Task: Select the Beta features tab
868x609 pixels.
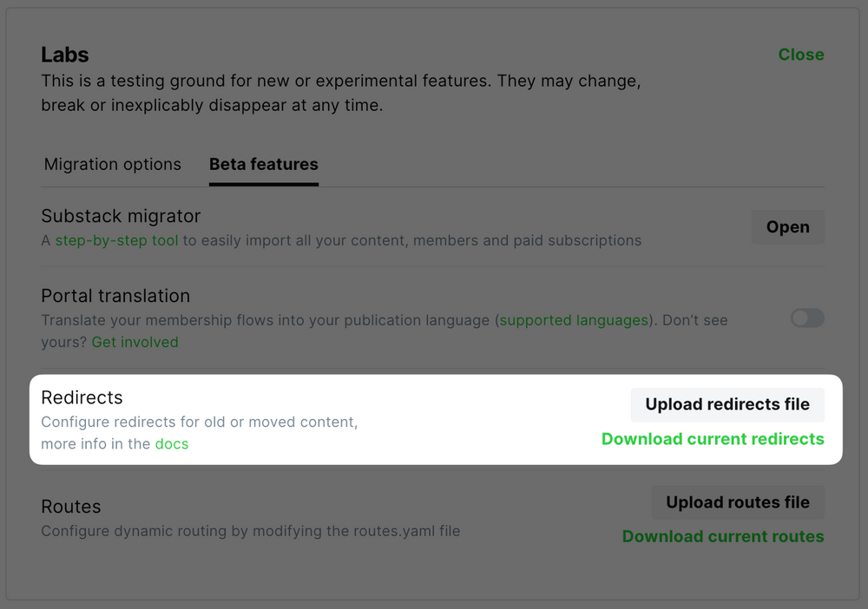Action: (x=263, y=164)
